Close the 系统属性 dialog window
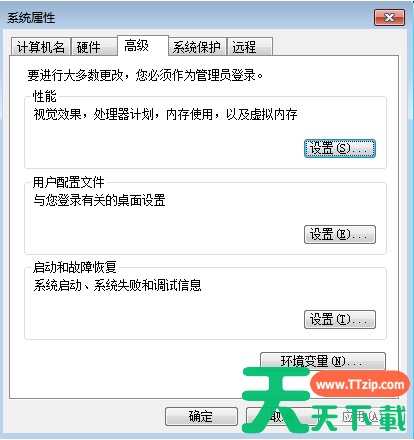 pyautogui.click(x=389, y=17)
